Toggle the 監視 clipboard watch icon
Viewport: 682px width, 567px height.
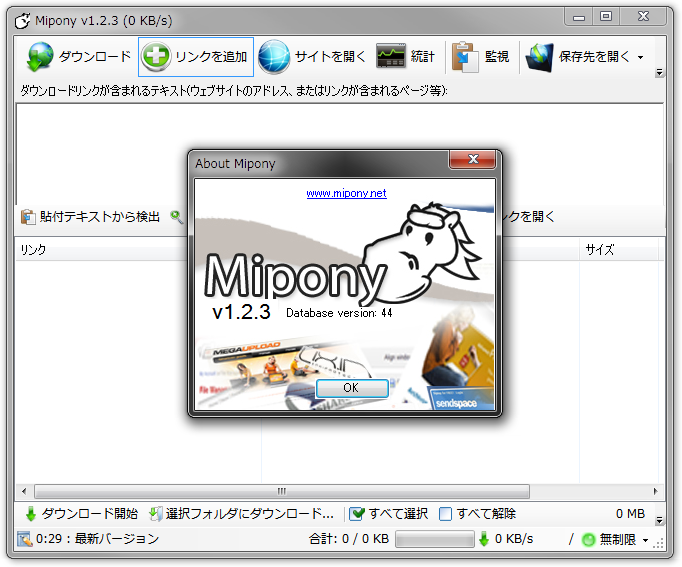465,57
